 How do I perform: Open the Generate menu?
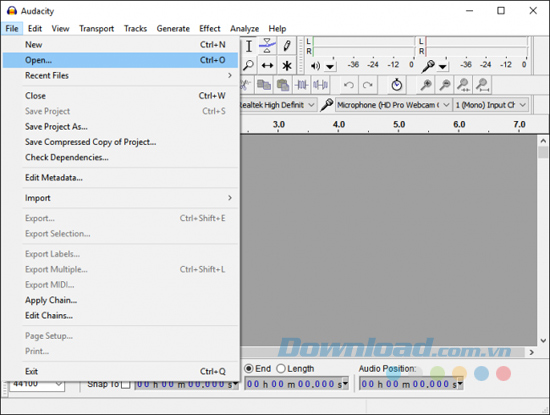click(x=173, y=28)
